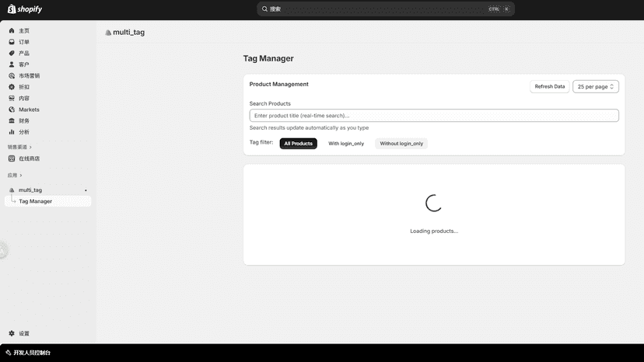Select the All Products tag filter
Screen dimensions: 644x362
click(298, 144)
